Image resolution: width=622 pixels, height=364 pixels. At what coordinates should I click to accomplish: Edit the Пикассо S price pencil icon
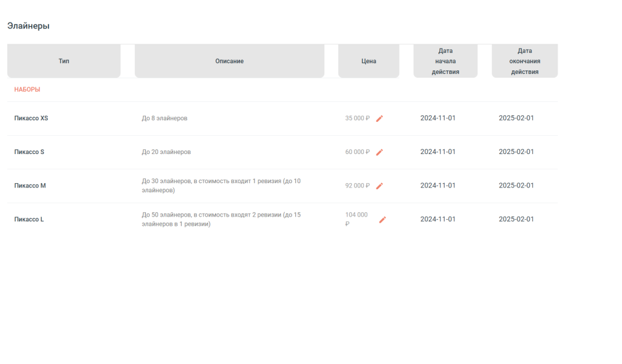[380, 152]
